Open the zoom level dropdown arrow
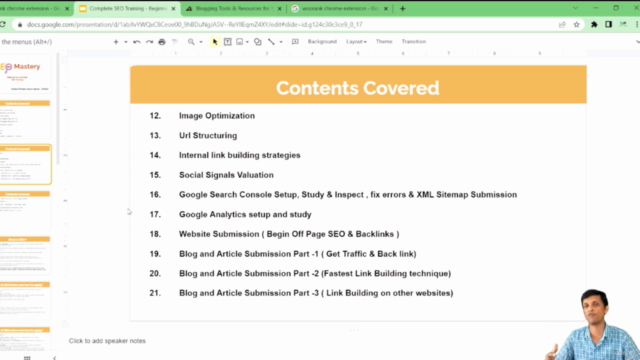 [x=201, y=42]
